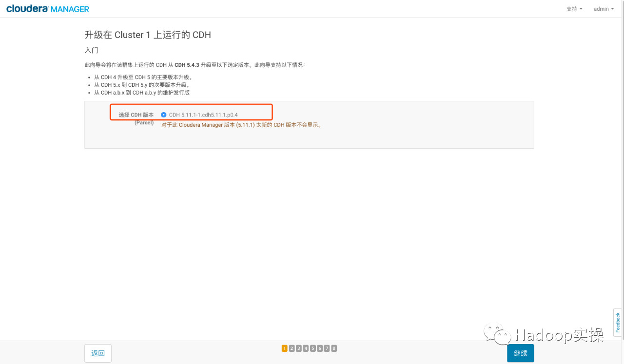The width and height of the screenshot is (624, 364).
Task: Go to wizard step 4
Action: [306, 348]
